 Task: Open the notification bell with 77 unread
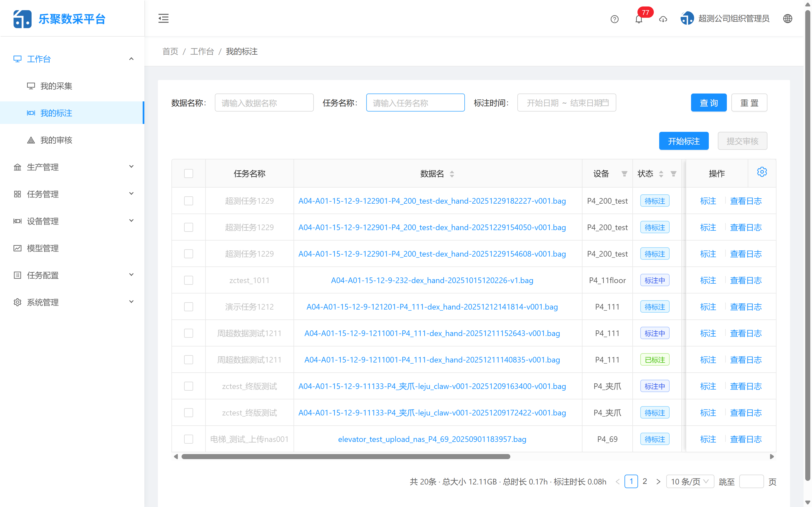tap(639, 19)
